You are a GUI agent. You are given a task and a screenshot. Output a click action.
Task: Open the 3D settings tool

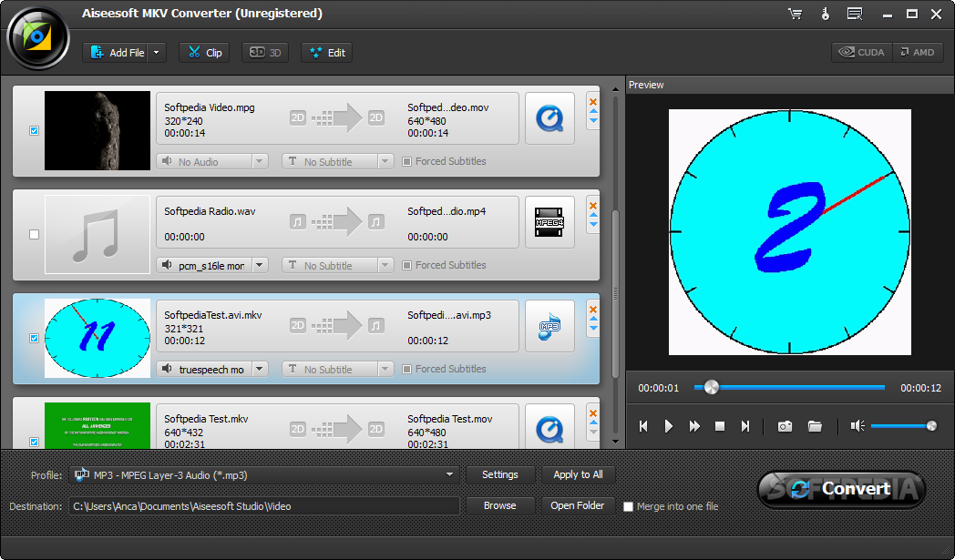pos(265,52)
